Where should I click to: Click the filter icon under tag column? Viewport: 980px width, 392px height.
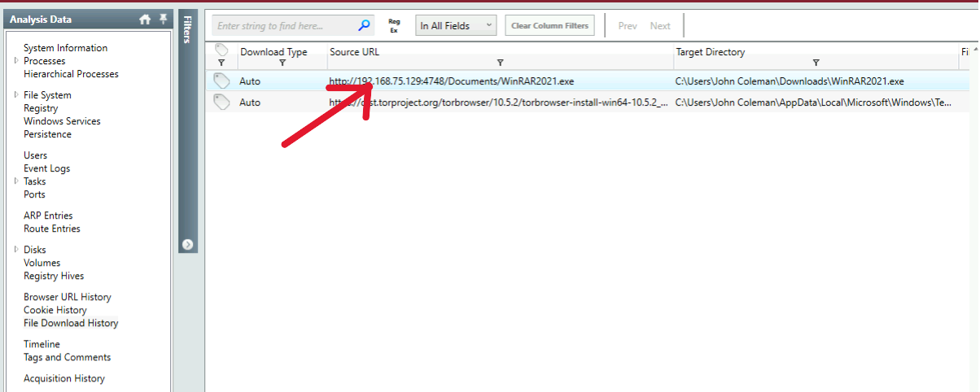point(221,63)
